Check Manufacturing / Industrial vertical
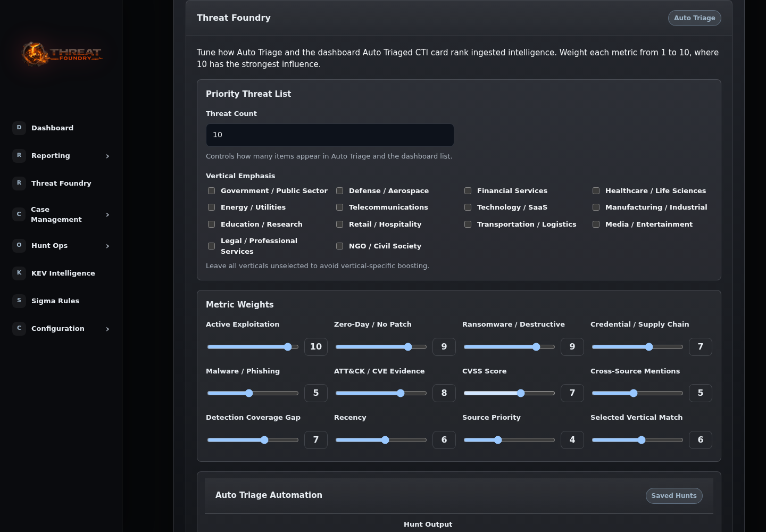The image size is (766, 532). coord(596,207)
